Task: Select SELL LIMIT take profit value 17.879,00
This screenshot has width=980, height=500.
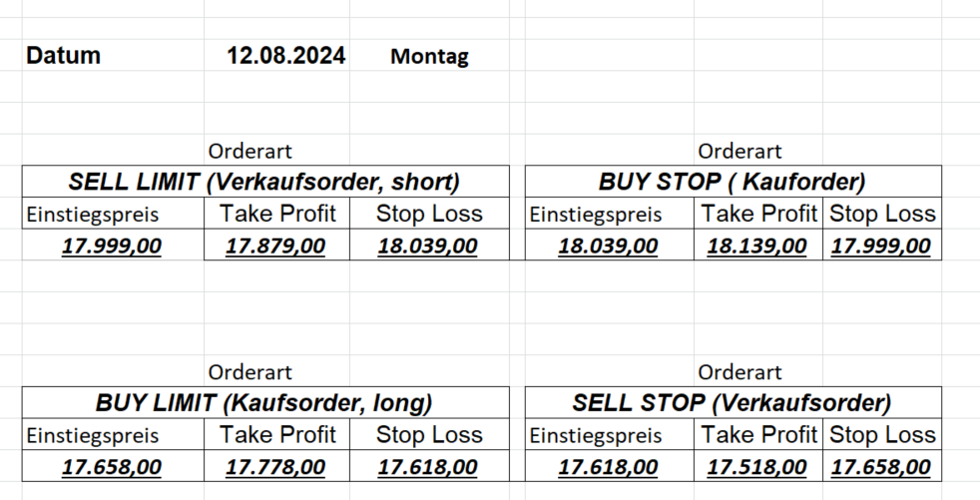Action: pyautogui.click(x=275, y=246)
